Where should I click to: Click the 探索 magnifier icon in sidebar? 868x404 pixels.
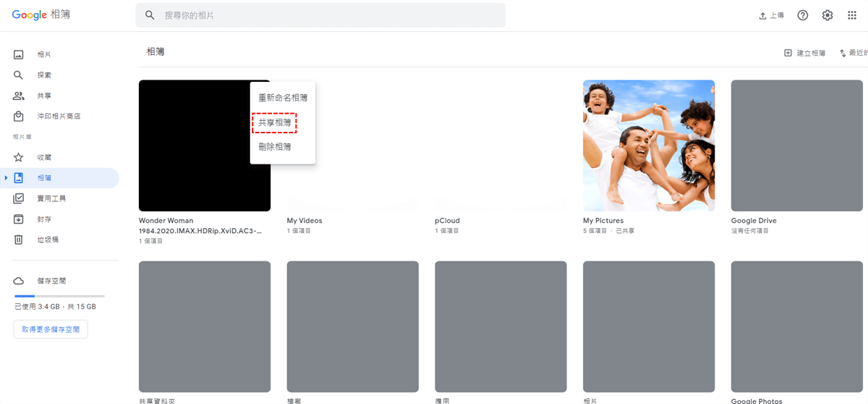(19, 75)
